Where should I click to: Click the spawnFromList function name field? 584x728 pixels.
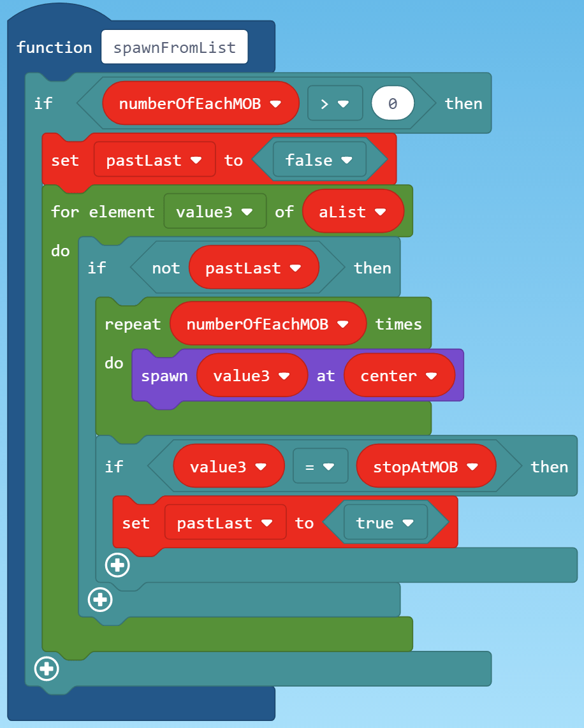(x=174, y=47)
